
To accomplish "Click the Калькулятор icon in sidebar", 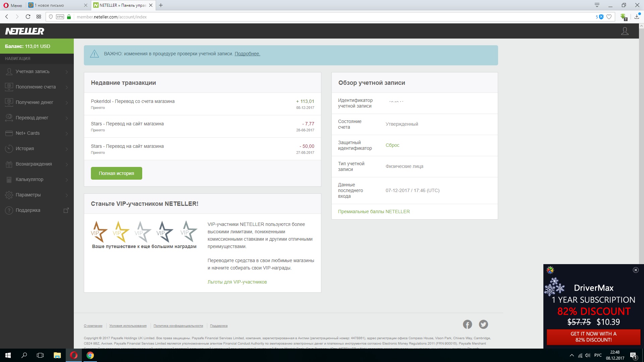I will pyautogui.click(x=9, y=179).
